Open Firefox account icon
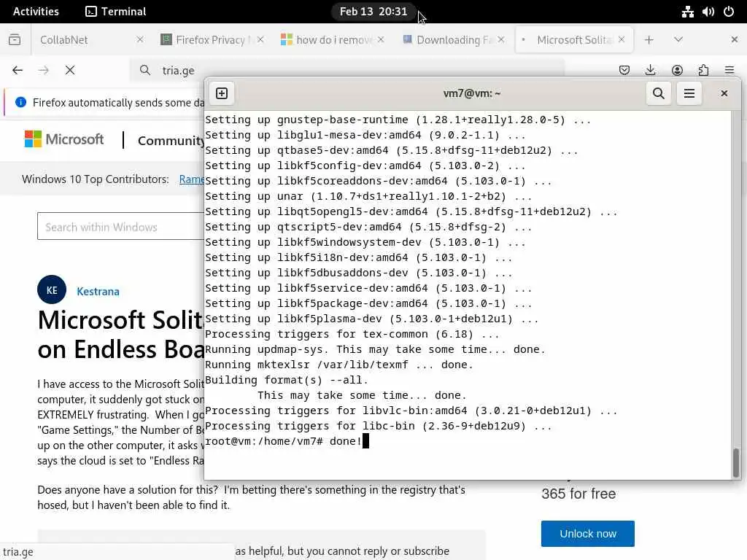 tap(677, 71)
